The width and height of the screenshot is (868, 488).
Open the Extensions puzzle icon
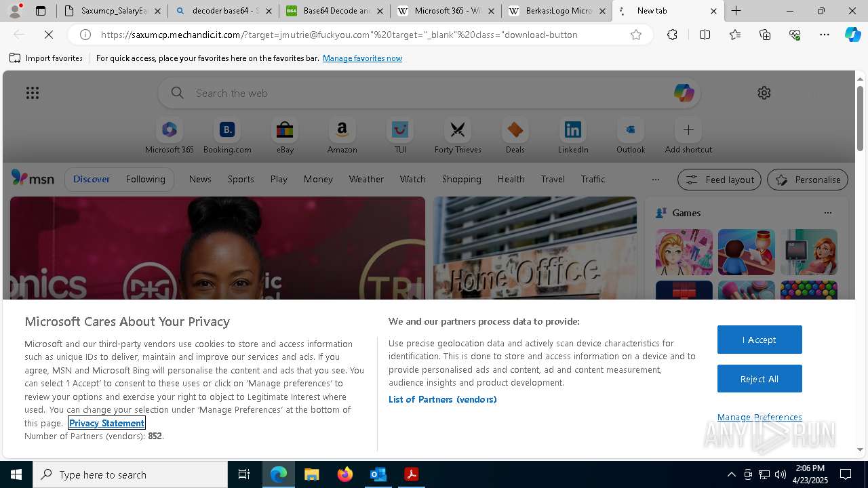coord(672,35)
